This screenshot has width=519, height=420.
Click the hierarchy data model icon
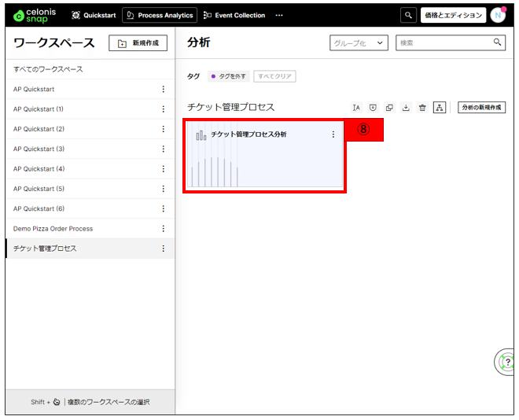pyautogui.click(x=440, y=108)
